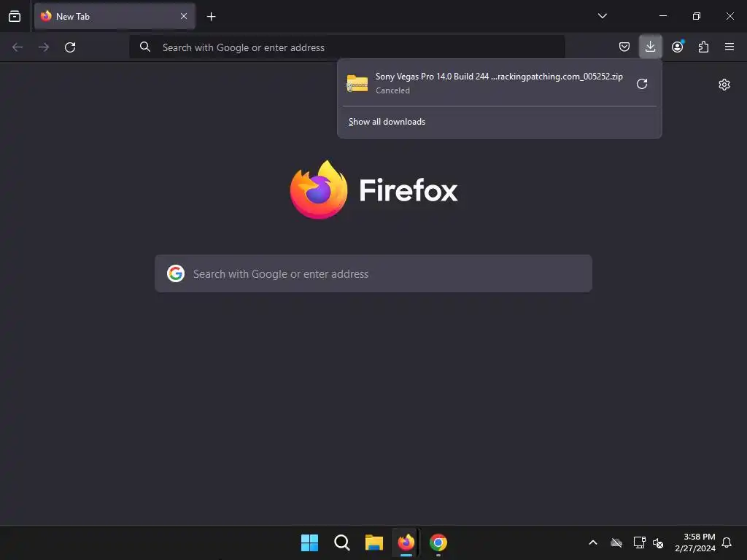Image resolution: width=747 pixels, height=560 pixels.
Task: Click the Firefox taskbar icon
Action: pyautogui.click(x=406, y=542)
